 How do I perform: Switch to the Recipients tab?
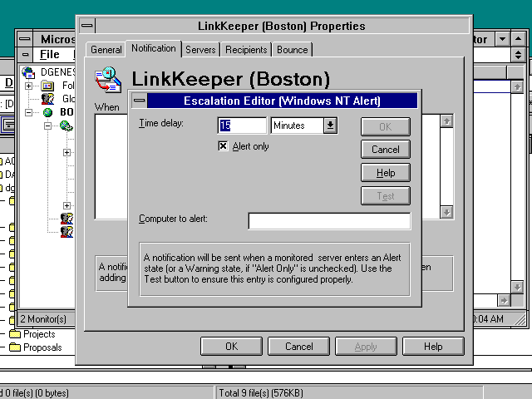[x=246, y=50]
